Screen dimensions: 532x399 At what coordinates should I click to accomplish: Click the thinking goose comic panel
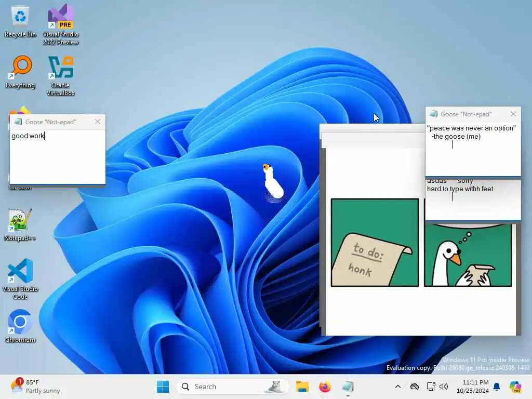468,255
